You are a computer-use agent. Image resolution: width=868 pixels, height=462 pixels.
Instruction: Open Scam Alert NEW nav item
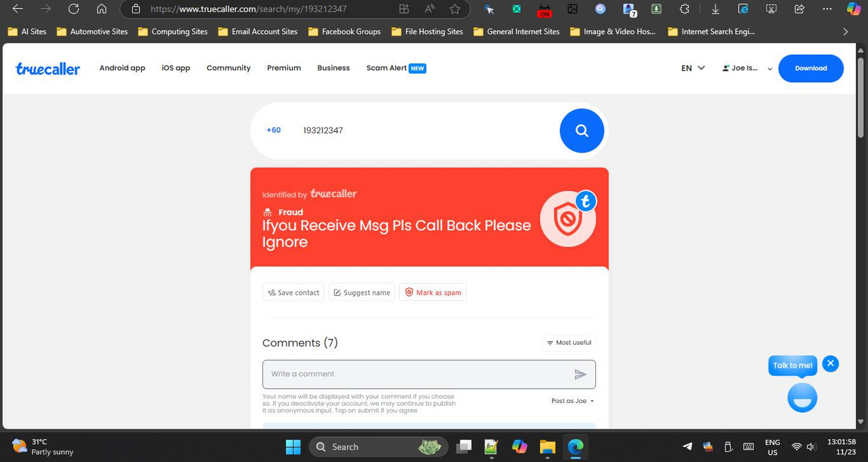click(396, 68)
